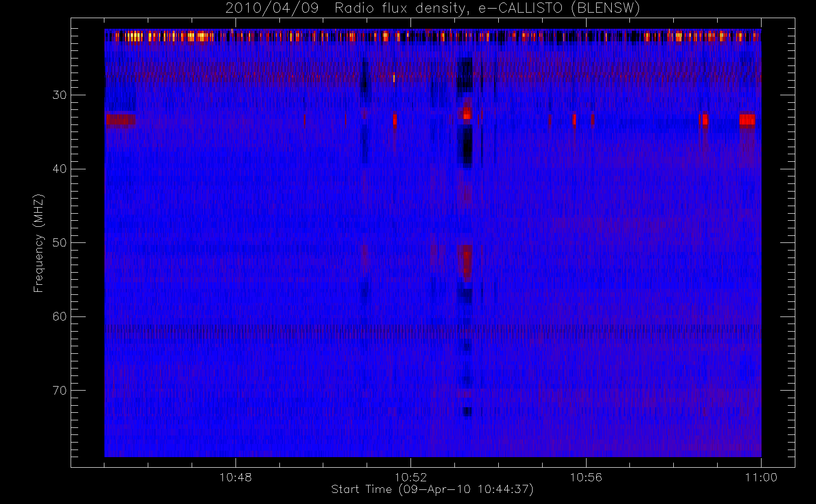Click the 40 frequency tick label
The height and width of the screenshot is (504, 816).
(60, 169)
